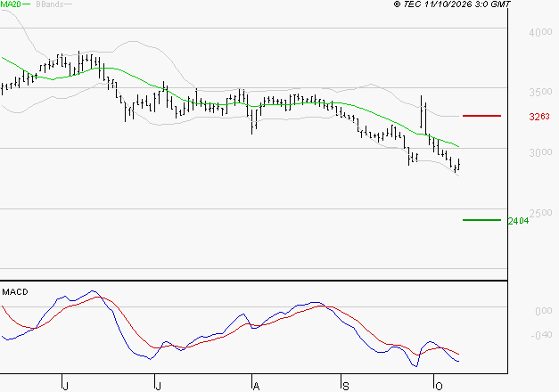Click the MACD 000 axis label
This screenshot has width=559, height=392.
click(x=544, y=311)
